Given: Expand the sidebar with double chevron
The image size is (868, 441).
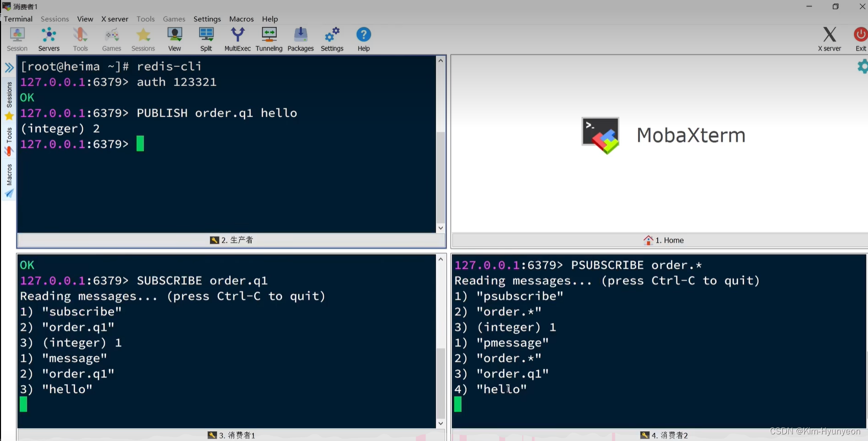Looking at the screenshot, I should (x=9, y=67).
